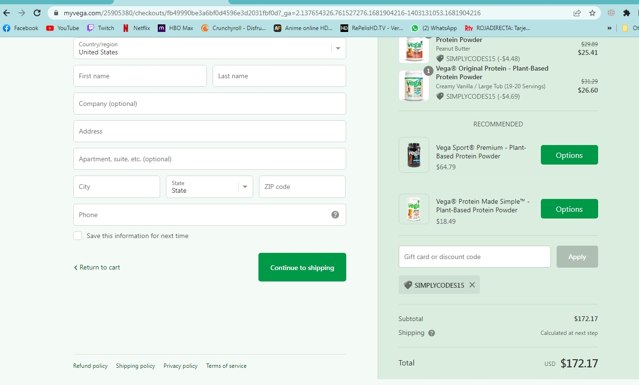Click the Vega Sport Premium product thumbnail
639x385 pixels.
click(x=414, y=155)
